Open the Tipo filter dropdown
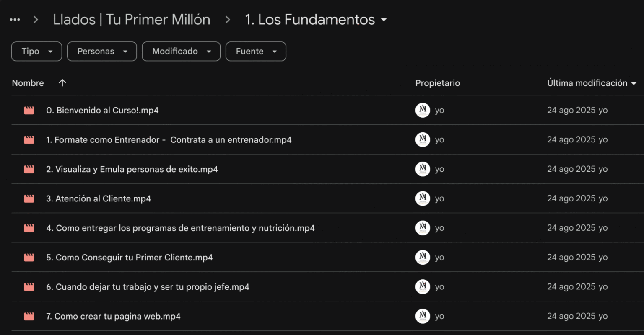The image size is (644, 335). pyautogui.click(x=36, y=52)
